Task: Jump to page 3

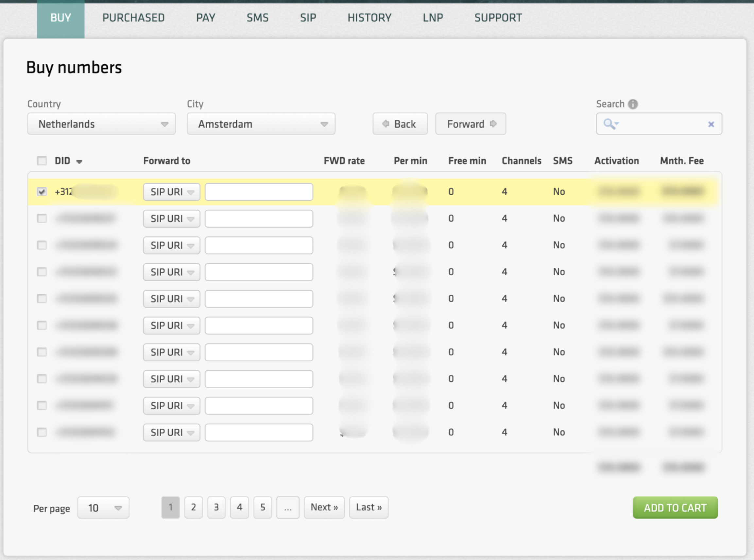Action: (x=216, y=507)
